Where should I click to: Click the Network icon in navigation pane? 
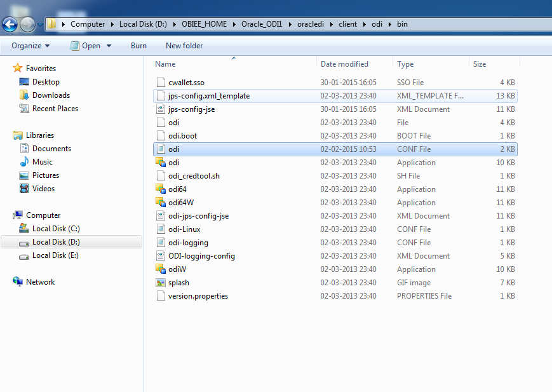[x=18, y=281]
